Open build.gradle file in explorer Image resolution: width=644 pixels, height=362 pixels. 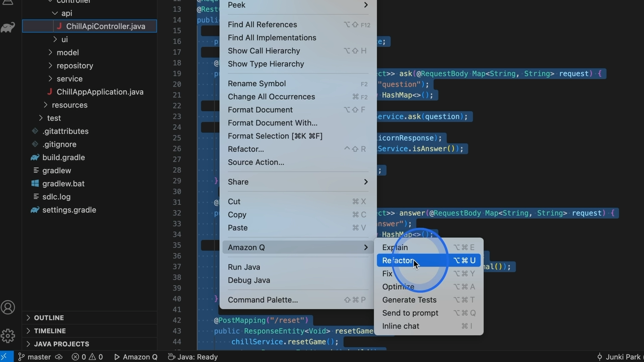[63, 158]
